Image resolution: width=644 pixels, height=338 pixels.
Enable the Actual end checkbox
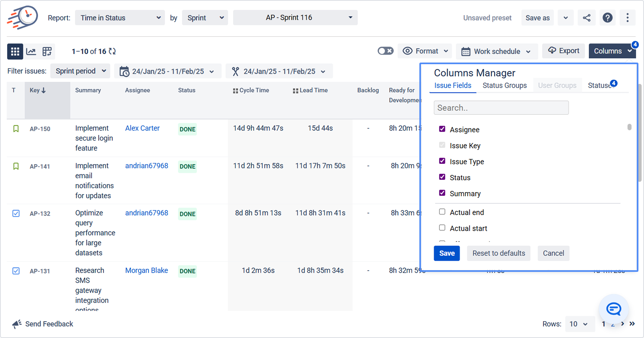(442, 212)
